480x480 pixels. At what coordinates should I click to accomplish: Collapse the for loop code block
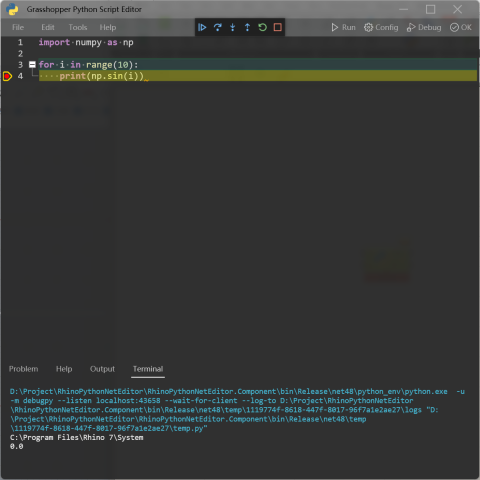coord(32,65)
